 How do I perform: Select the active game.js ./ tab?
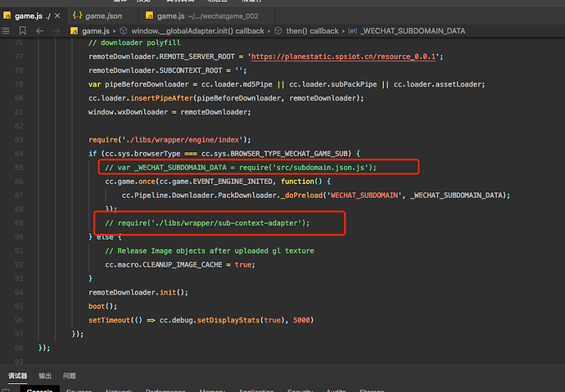pos(33,16)
